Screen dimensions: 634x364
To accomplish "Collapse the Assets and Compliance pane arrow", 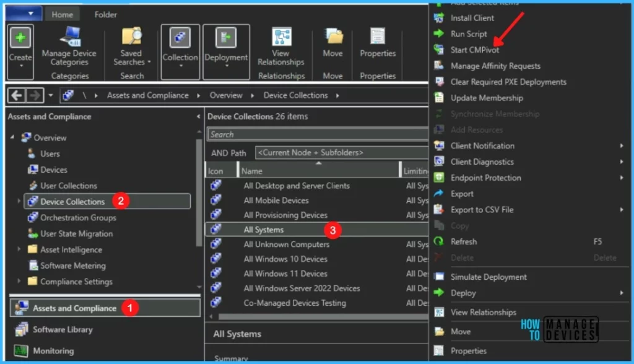I will [x=198, y=116].
